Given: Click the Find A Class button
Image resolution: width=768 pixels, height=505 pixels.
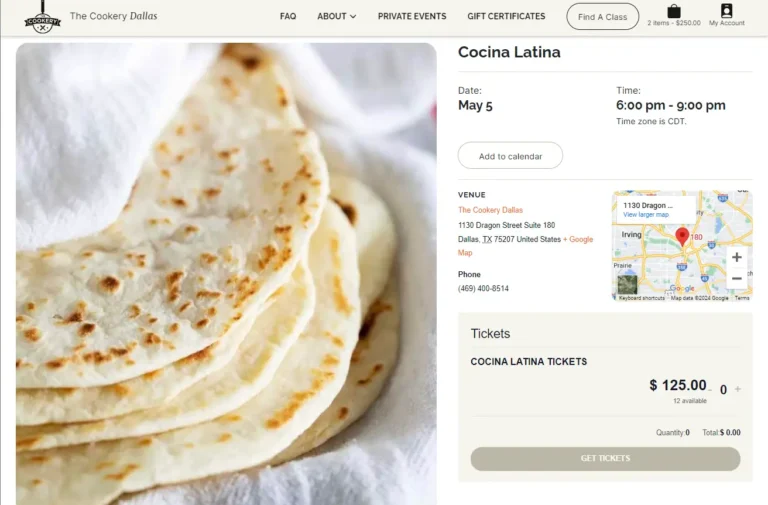Looking at the screenshot, I should (x=602, y=17).
